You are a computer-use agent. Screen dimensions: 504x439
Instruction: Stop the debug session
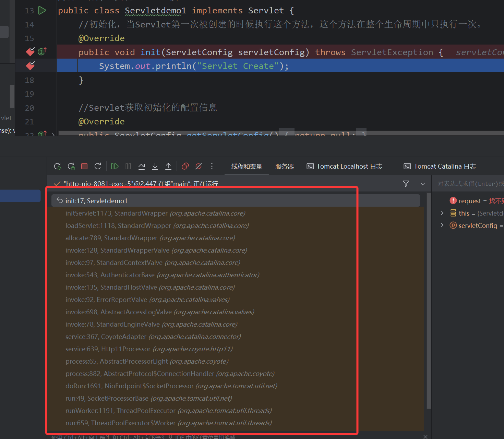point(84,166)
